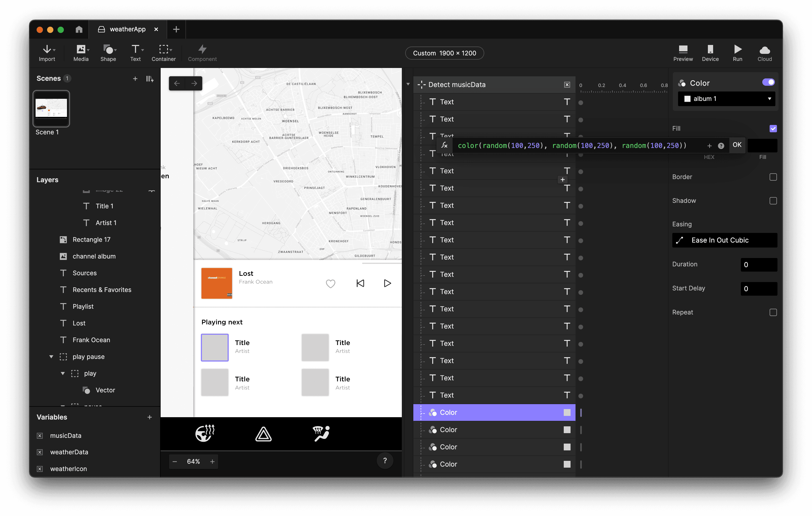This screenshot has width=812, height=516.
Task: Toggle the Color response switch off
Action: coord(768,82)
